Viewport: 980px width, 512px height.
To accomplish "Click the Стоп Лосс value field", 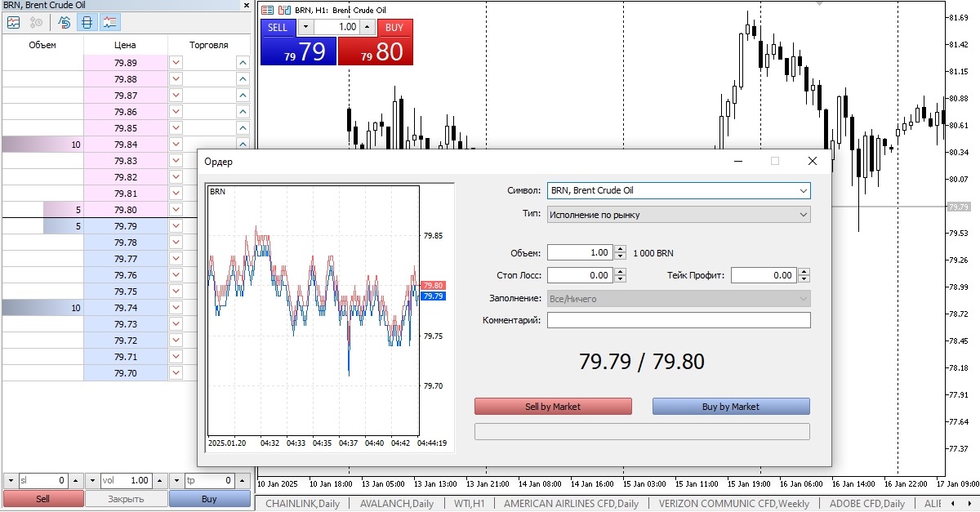I will click(x=580, y=275).
